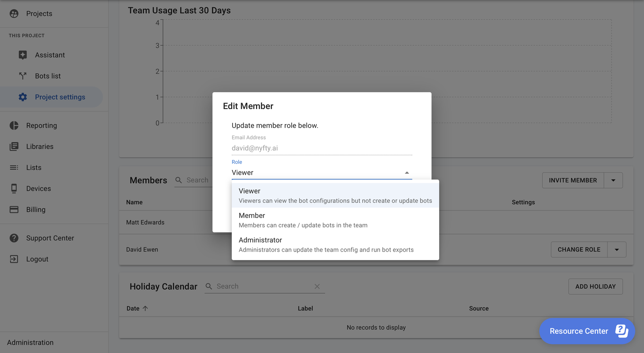The height and width of the screenshot is (353, 644).
Task: Click the Label column header
Action: (305, 308)
